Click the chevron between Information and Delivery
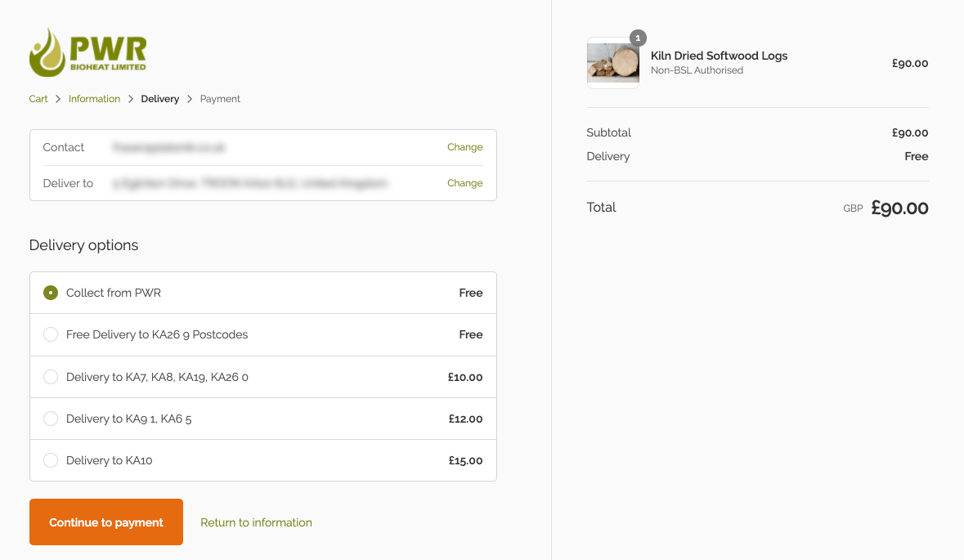This screenshot has height=560, width=964. click(129, 98)
